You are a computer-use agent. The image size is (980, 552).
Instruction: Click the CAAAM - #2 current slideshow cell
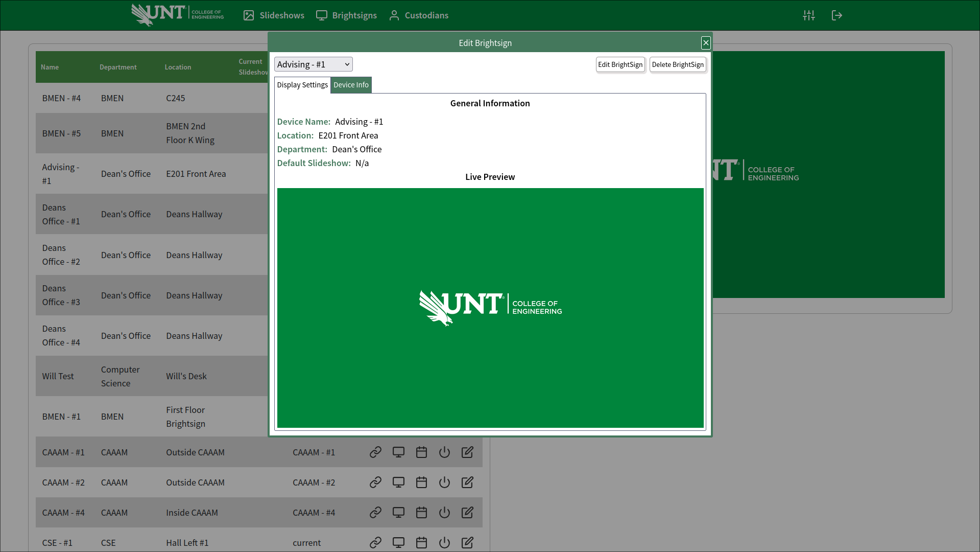pos(314,482)
